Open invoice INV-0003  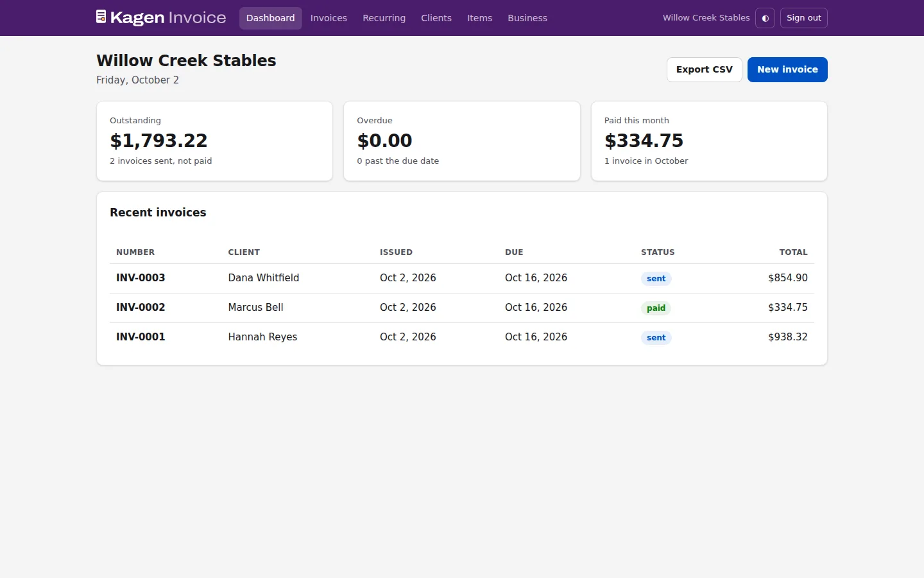(x=141, y=278)
